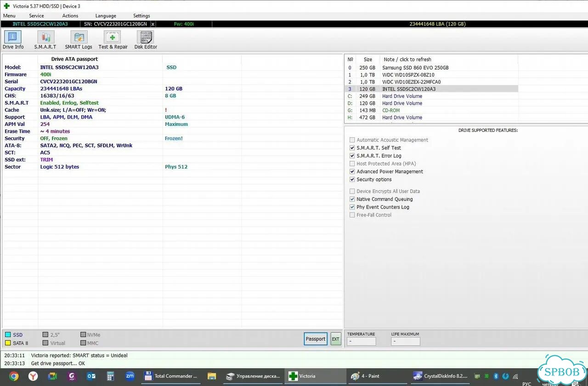Click the Life Maximum readout field
The height and width of the screenshot is (386, 588).
(406, 341)
